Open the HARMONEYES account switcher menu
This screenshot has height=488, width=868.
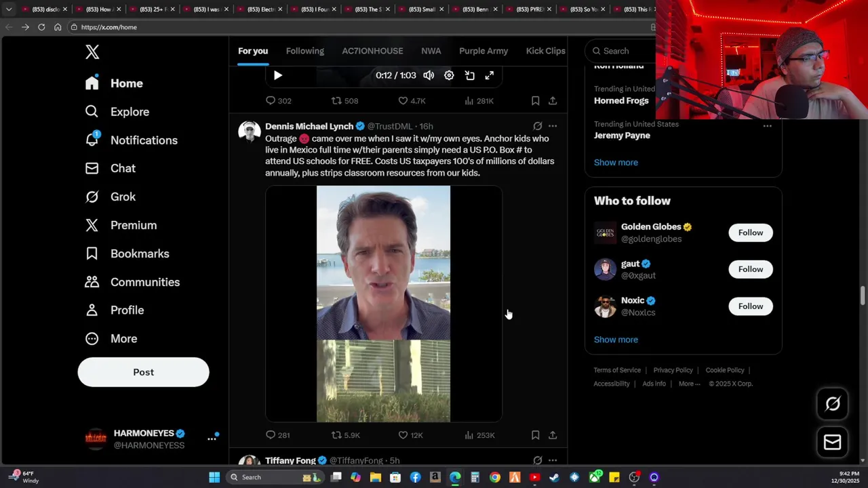(x=212, y=439)
